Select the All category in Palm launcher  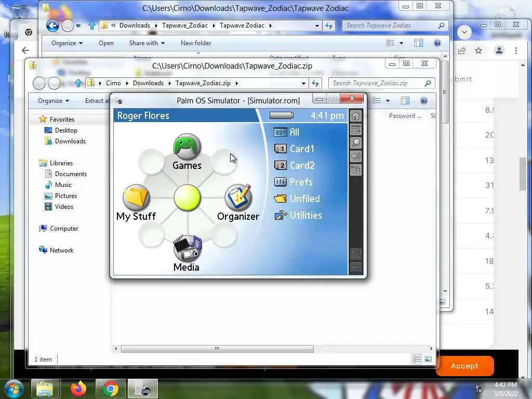(x=287, y=132)
